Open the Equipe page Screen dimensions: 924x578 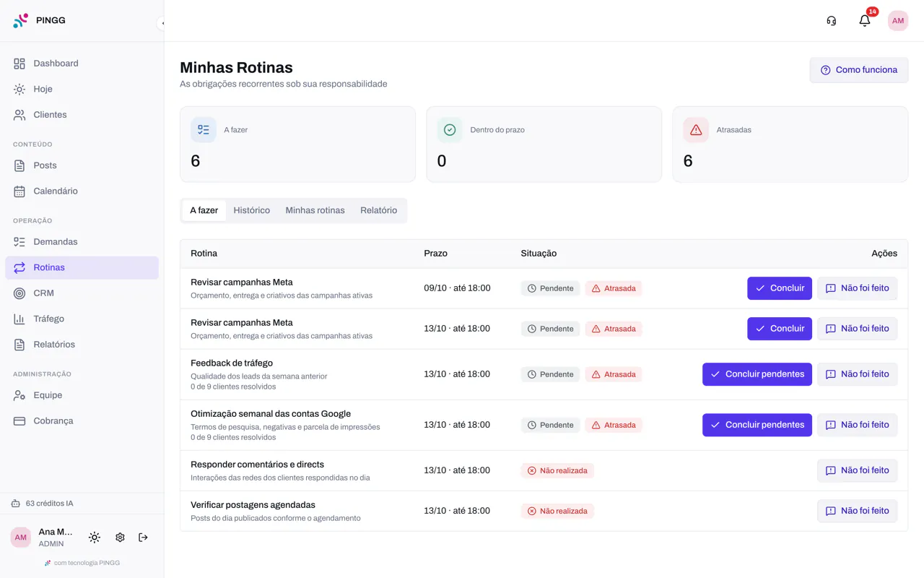82,395
